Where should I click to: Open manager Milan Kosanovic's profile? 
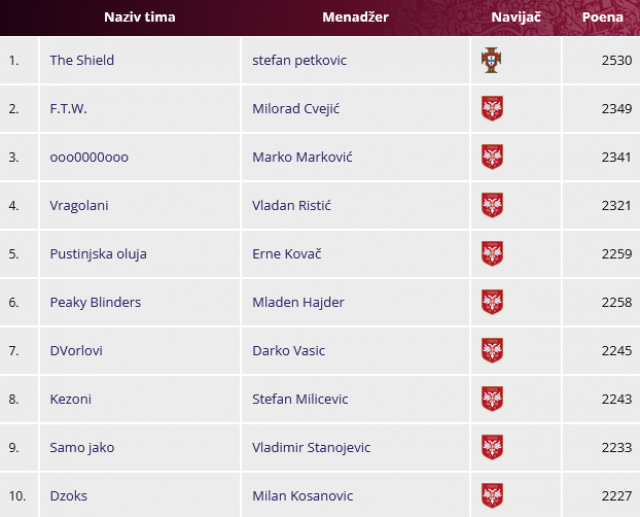click(304, 496)
